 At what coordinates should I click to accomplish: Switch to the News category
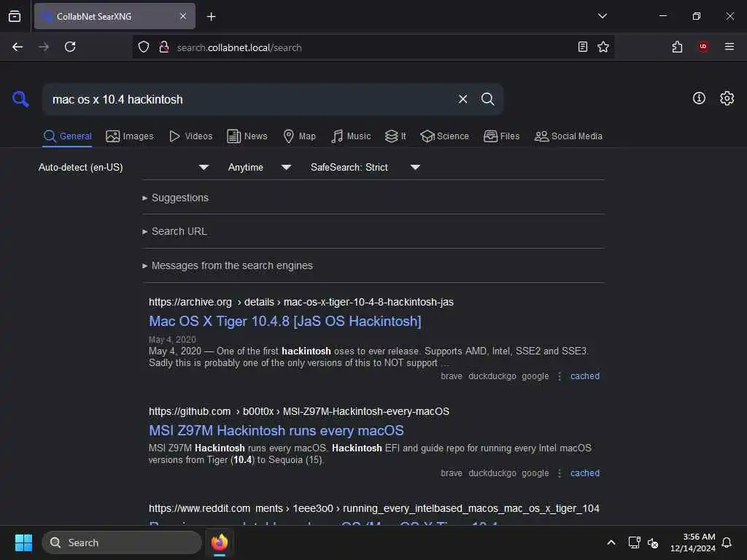[247, 136]
